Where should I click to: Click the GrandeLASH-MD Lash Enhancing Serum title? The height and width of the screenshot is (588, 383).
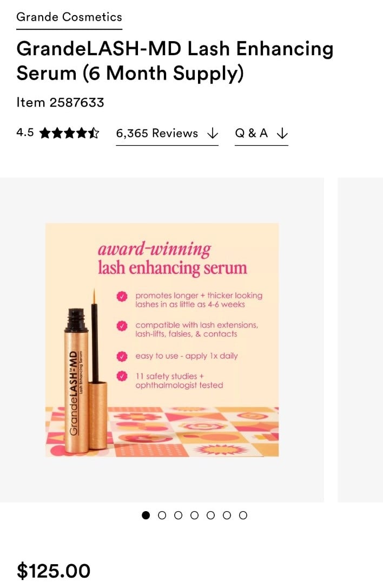click(175, 61)
